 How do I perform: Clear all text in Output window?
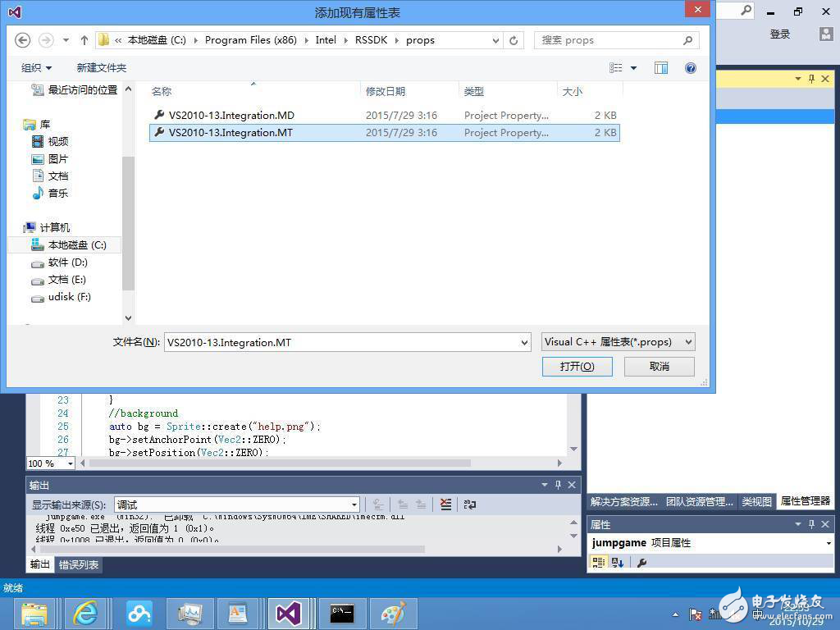(445, 504)
